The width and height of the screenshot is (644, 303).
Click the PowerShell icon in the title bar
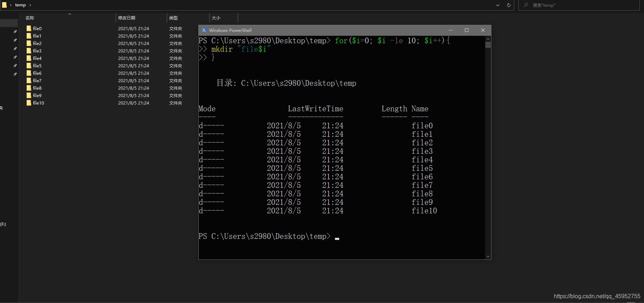[x=204, y=30]
